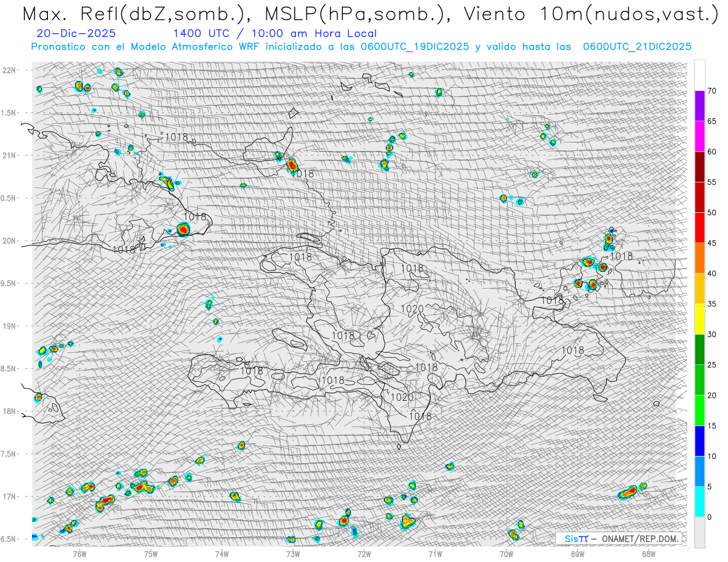Click the 74W longitude axis label
The height and width of the screenshot is (562, 728).
pyautogui.click(x=222, y=553)
